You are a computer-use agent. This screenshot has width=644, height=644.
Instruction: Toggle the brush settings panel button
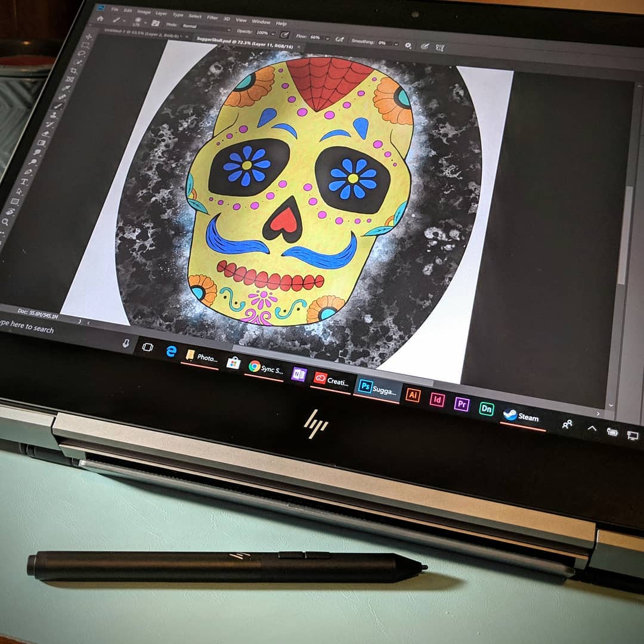(156, 23)
